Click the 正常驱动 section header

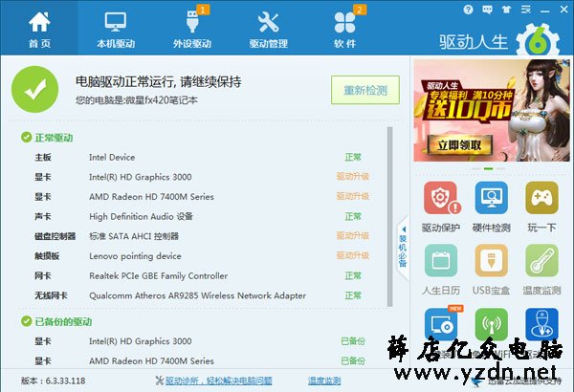coord(47,138)
